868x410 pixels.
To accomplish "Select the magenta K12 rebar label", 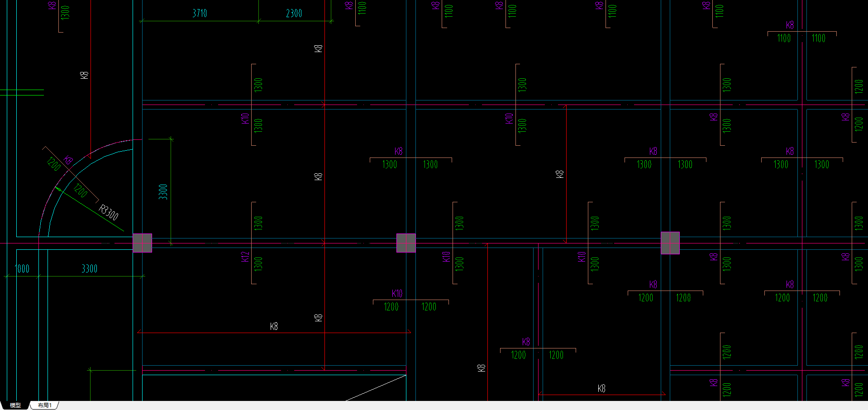I will point(245,257).
